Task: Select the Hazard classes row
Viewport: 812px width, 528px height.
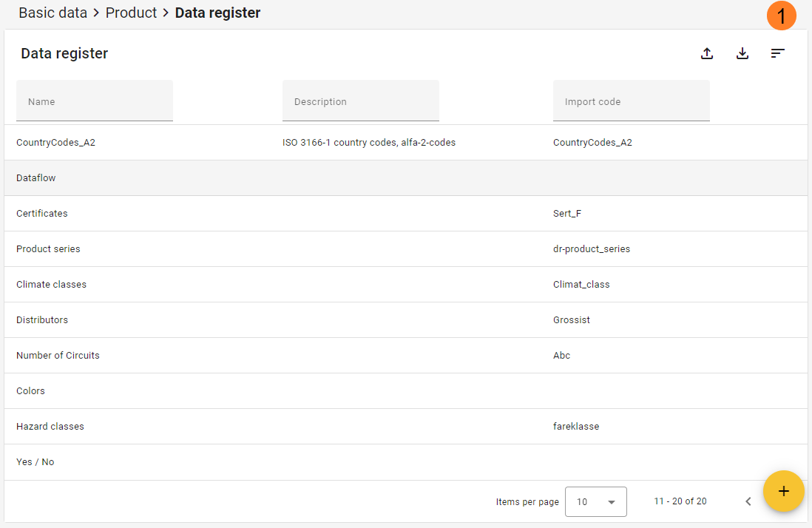Action: 50,427
